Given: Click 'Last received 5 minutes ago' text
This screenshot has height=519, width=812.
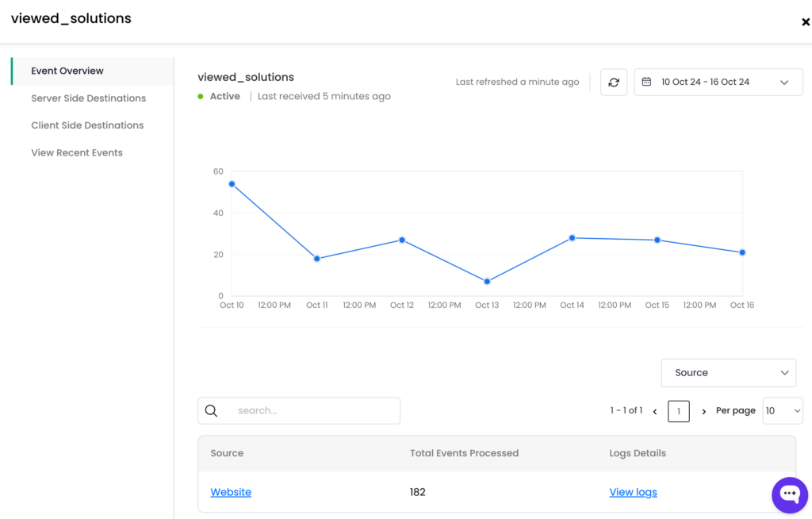Looking at the screenshot, I should click(x=324, y=97).
